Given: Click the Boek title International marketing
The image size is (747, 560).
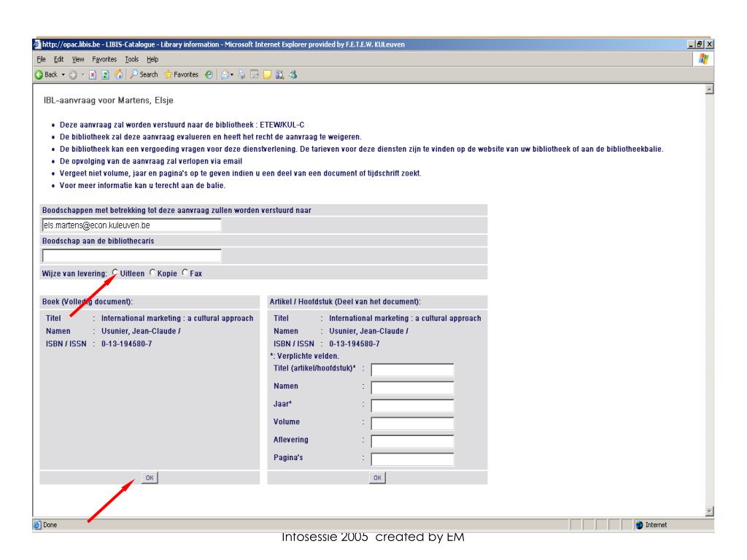Looking at the screenshot, I should coord(177,318).
